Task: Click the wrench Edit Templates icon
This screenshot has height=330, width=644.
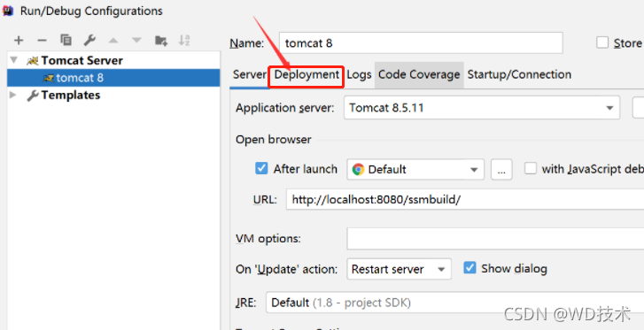Action: [89, 40]
